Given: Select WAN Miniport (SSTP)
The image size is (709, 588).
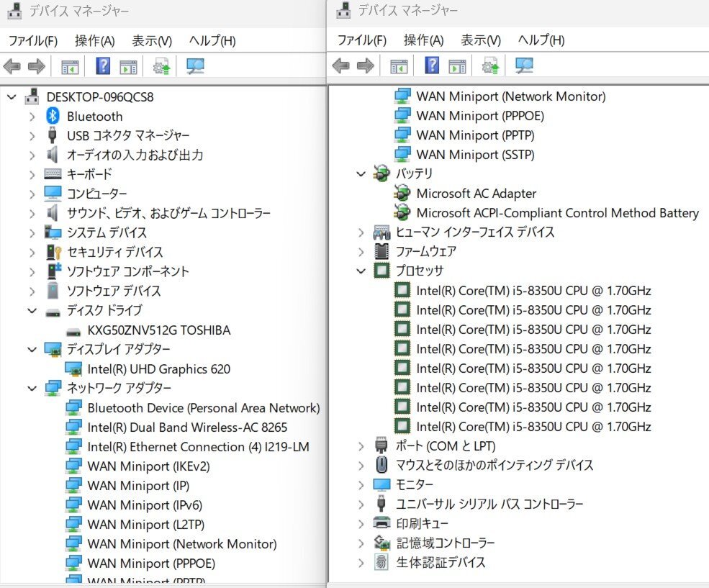Looking at the screenshot, I should 475,155.
